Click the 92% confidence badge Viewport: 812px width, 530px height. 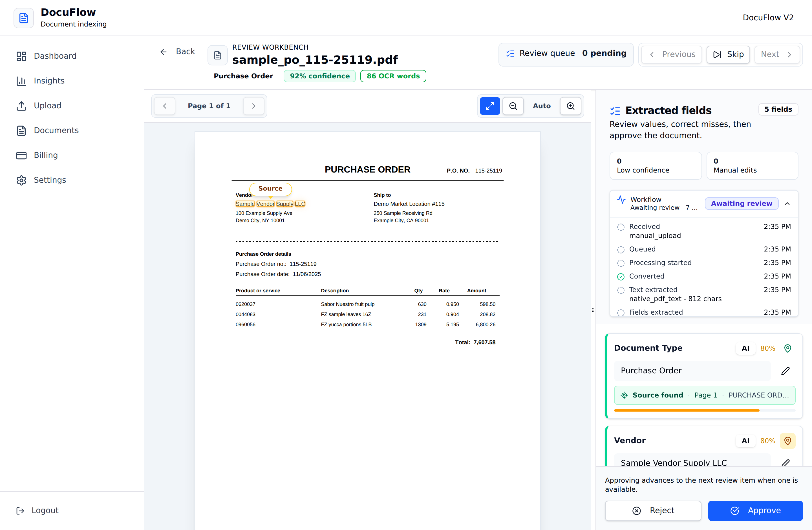click(x=320, y=76)
